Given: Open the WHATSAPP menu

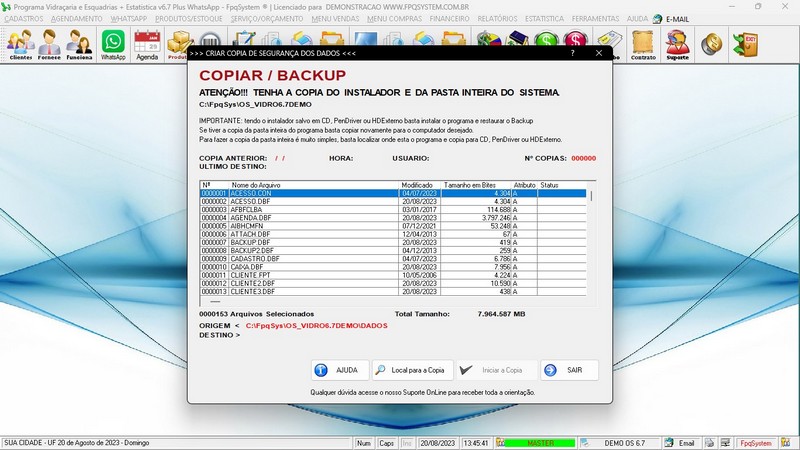Looking at the screenshot, I should [129, 19].
